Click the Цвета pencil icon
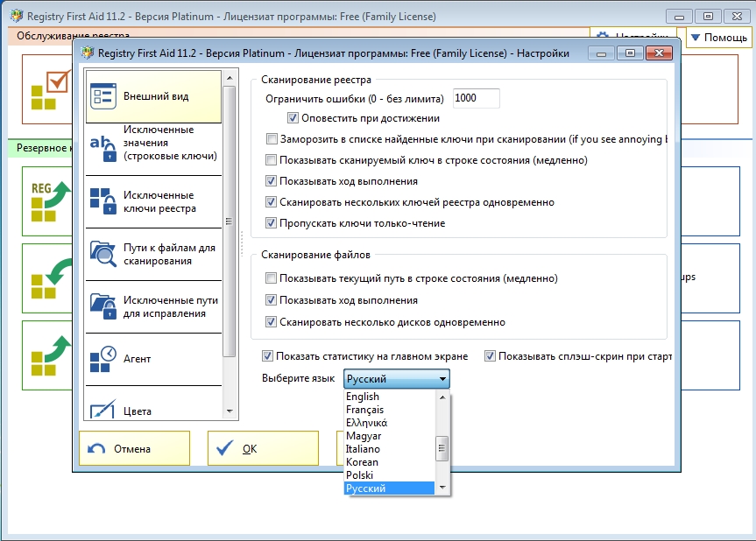The width and height of the screenshot is (756, 541). point(102,409)
